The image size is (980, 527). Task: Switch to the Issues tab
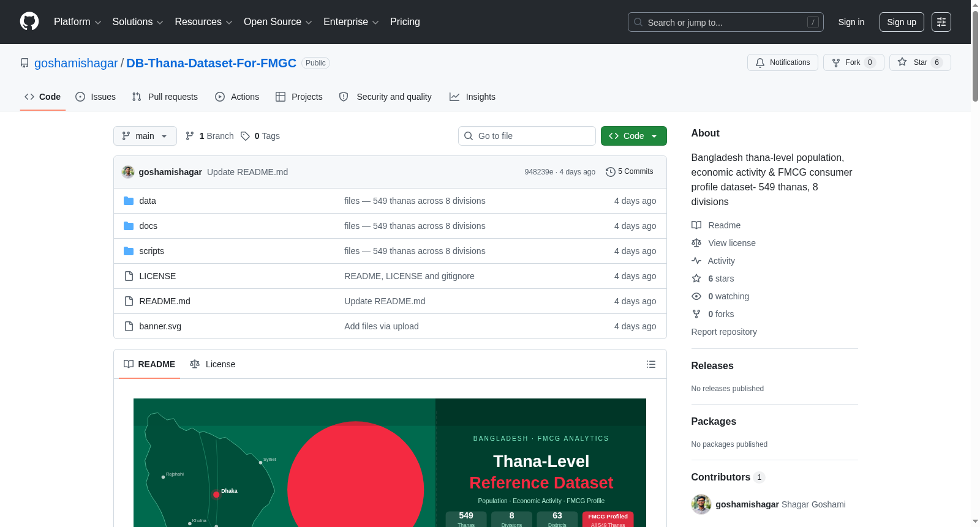tap(96, 97)
